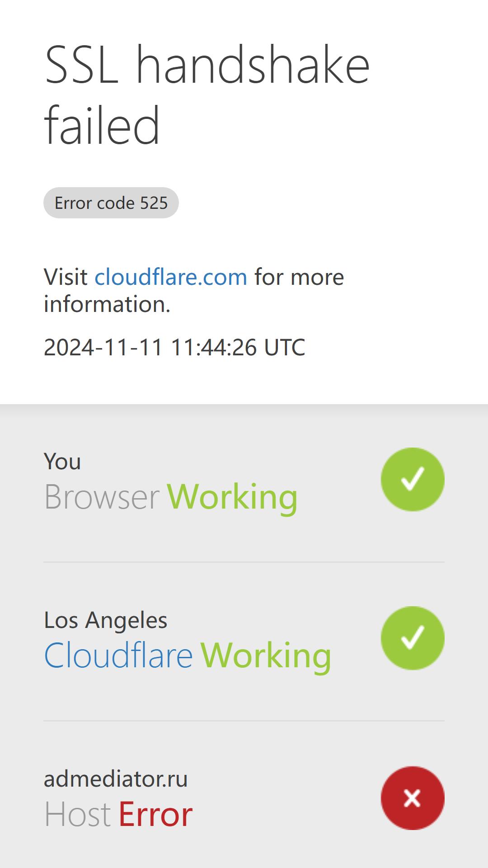The width and height of the screenshot is (488, 868).
Task: Click the Los Angeles location label
Action: tap(106, 620)
